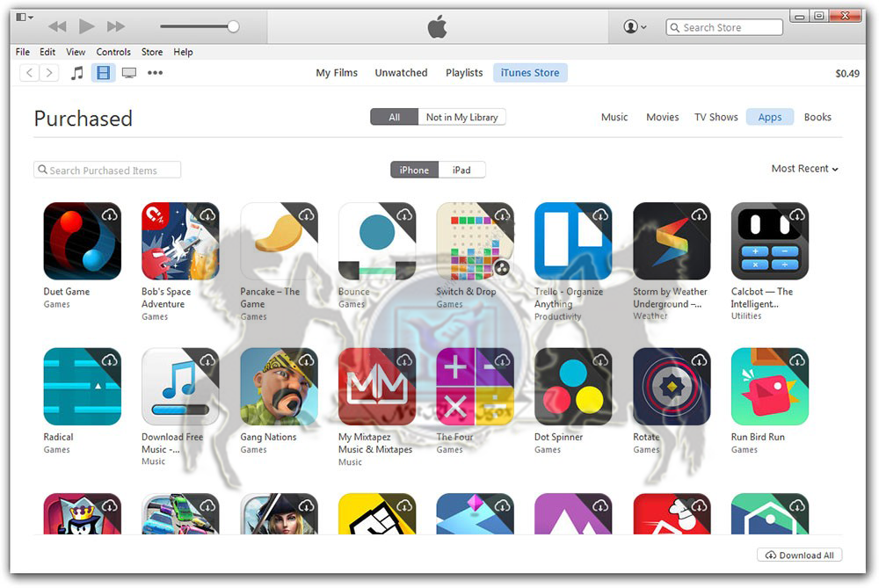Screen dimensions: 879x588
Task: Open the Store menu
Action: [152, 52]
